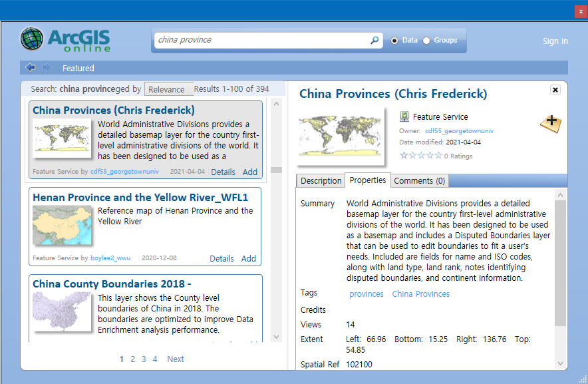Image resolution: width=588 pixels, height=384 pixels.
Task: Rate item using the five stars
Action: coord(421,156)
